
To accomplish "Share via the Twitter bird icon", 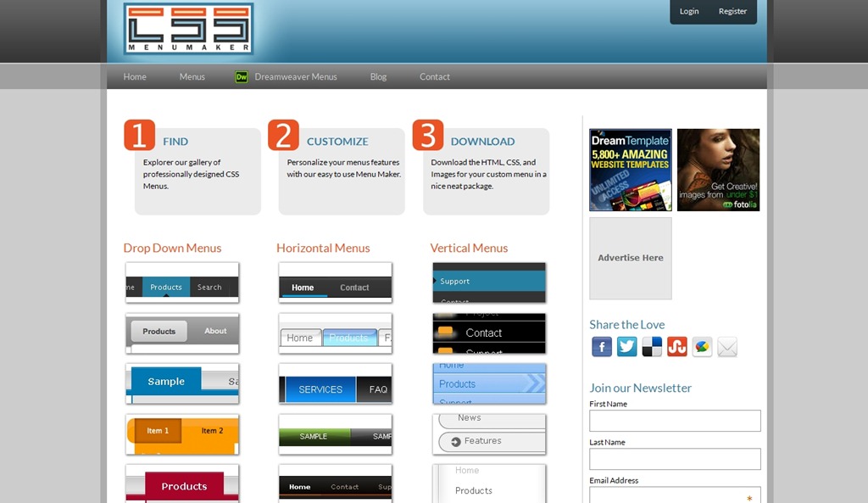I will (626, 347).
